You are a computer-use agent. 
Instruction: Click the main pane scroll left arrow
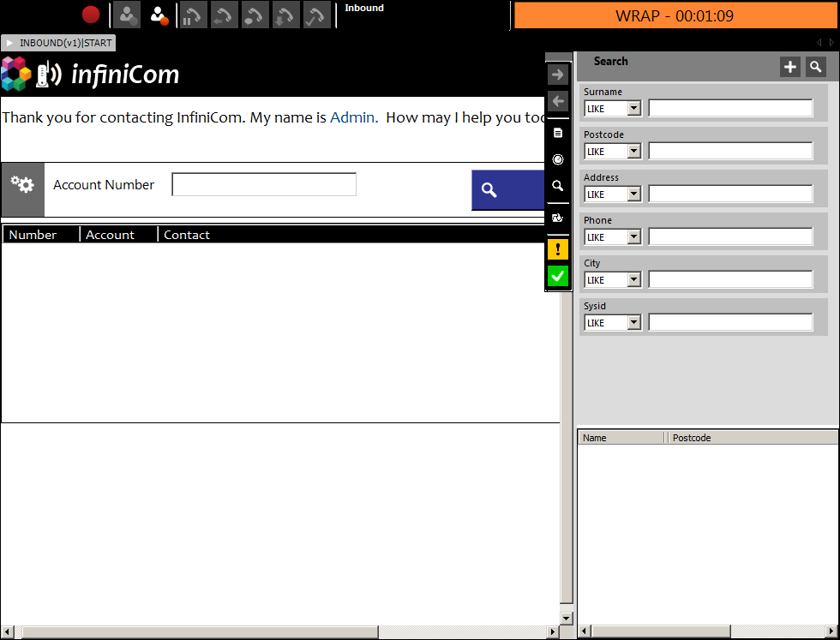coord(6,632)
